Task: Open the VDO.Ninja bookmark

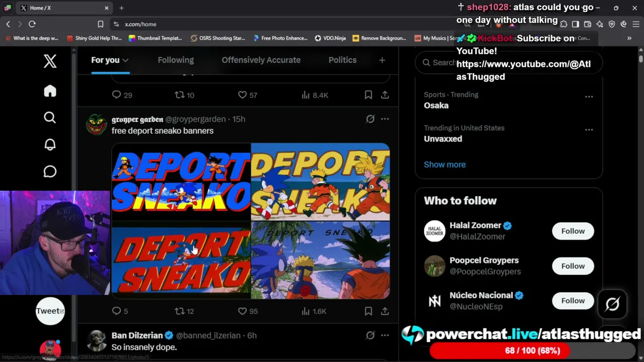Action: [331, 38]
